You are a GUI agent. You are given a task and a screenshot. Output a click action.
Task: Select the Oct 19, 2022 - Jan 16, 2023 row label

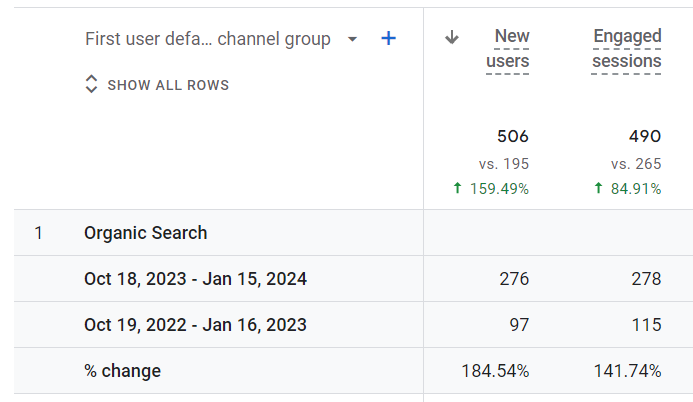195,325
